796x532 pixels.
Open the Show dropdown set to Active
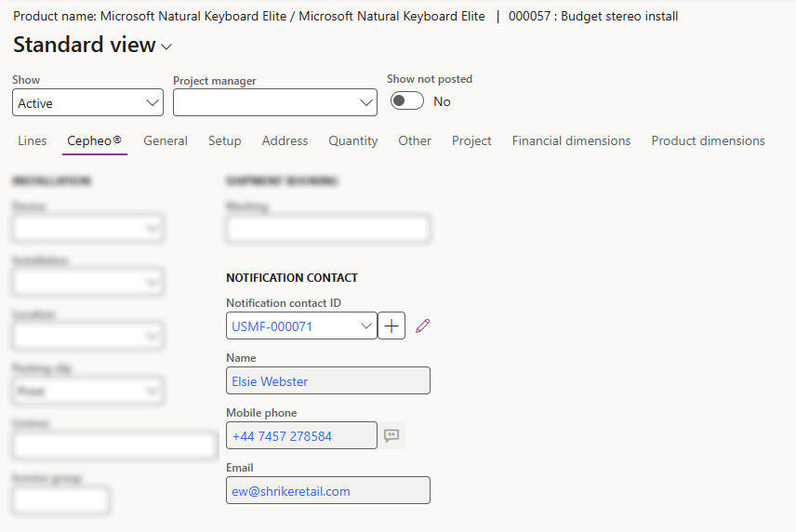point(87,103)
